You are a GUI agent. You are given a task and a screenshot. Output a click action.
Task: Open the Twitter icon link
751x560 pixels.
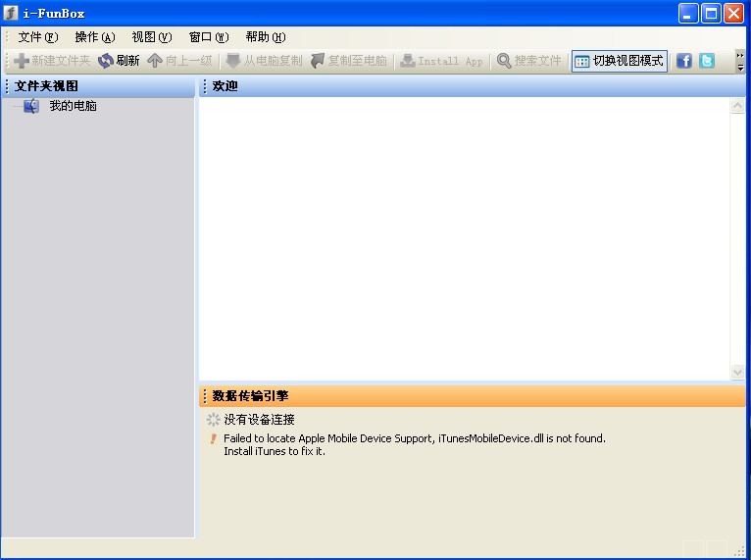[706, 61]
